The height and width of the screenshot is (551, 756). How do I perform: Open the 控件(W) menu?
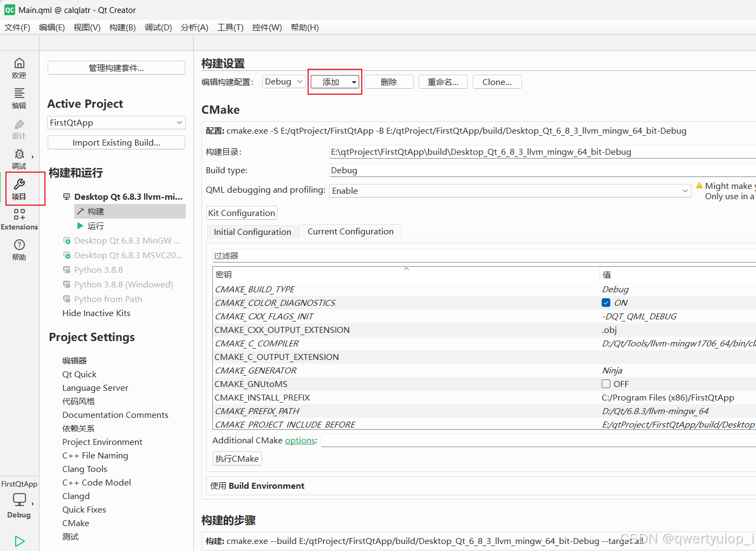267,27
